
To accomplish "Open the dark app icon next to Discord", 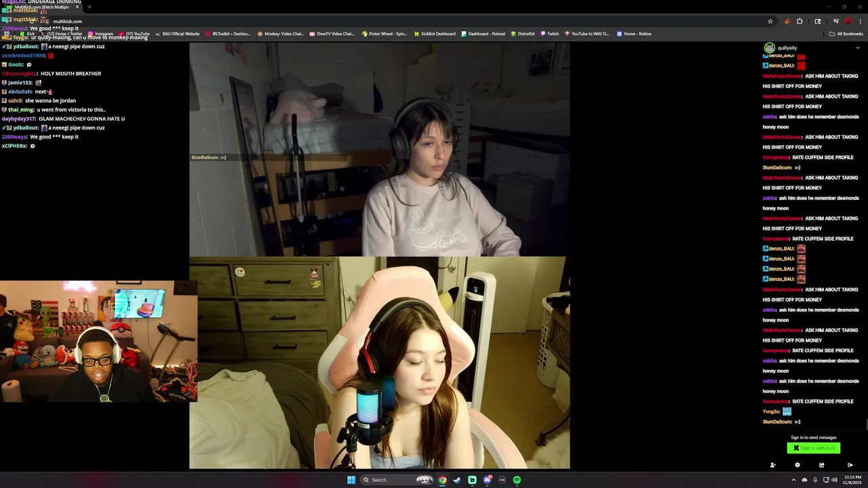I will 502,480.
